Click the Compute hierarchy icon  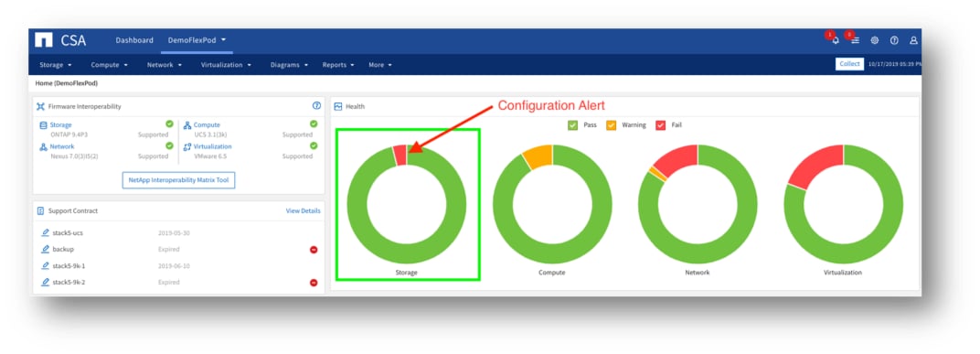click(186, 125)
